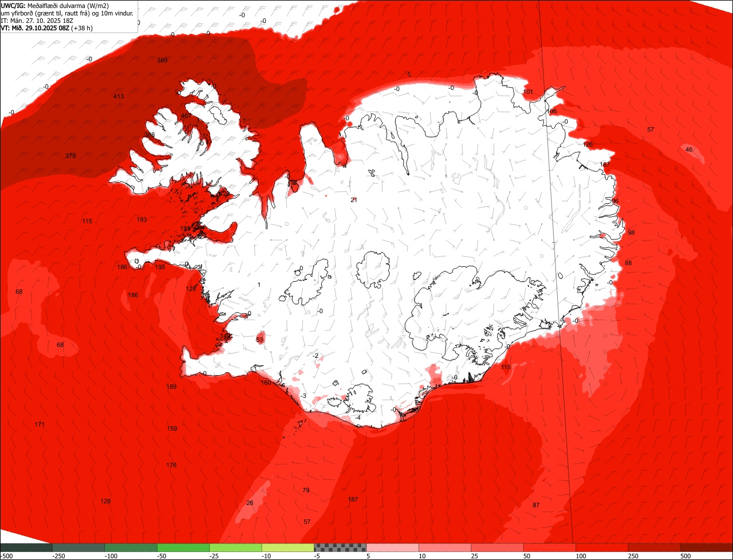This screenshot has width=733, height=560.
Task: Click the legend tick label -50
Action: click(x=163, y=556)
